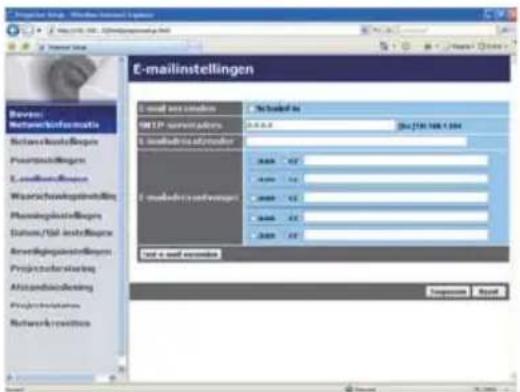The image size is (520, 392).
Task: Select CC radio in fifth recipient row
Action: 284,236
